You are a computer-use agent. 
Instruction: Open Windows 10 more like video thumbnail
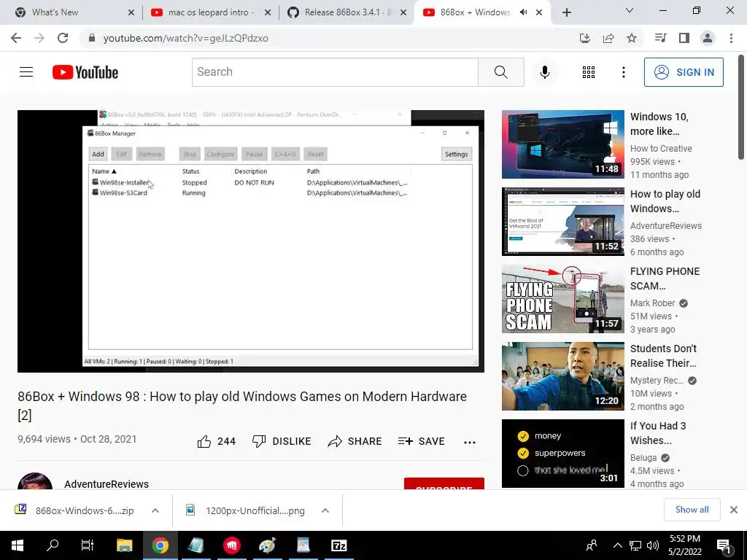click(562, 144)
